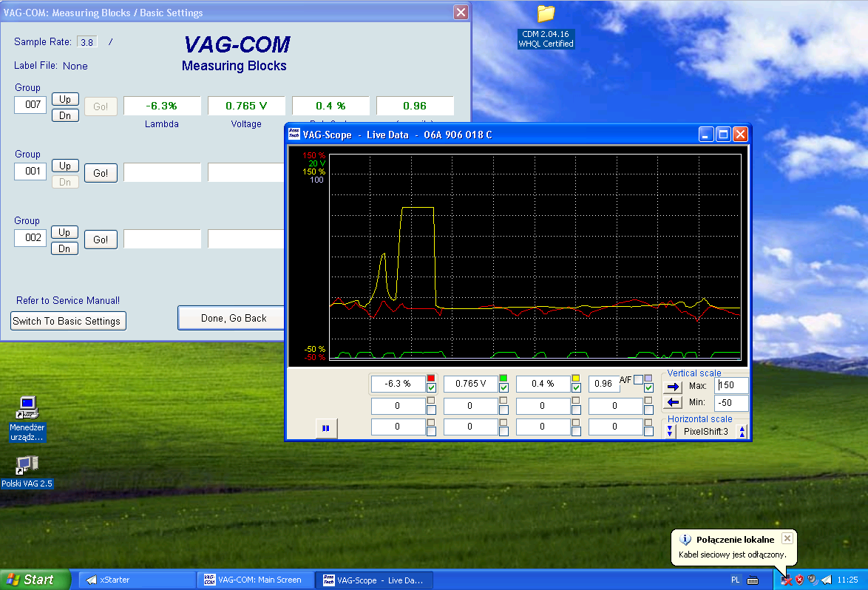This screenshot has height=590, width=868.
Task: Enable the A/F checkbox
Action: click(x=638, y=380)
